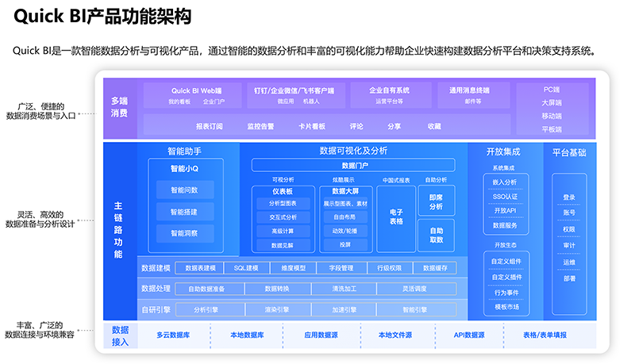Click '分享' in consumption row
The height and width of the screenshot is (364, 635).
point(394,127)
